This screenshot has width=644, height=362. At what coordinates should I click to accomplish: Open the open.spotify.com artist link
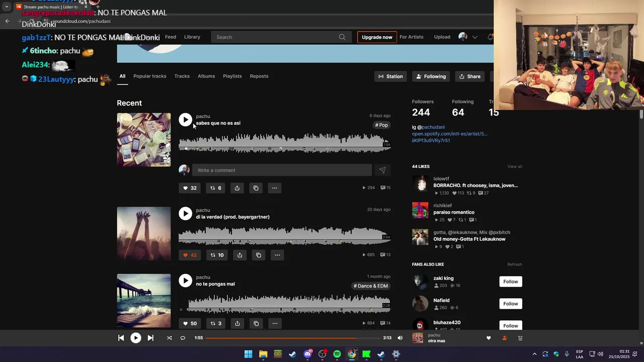[450, 134]
